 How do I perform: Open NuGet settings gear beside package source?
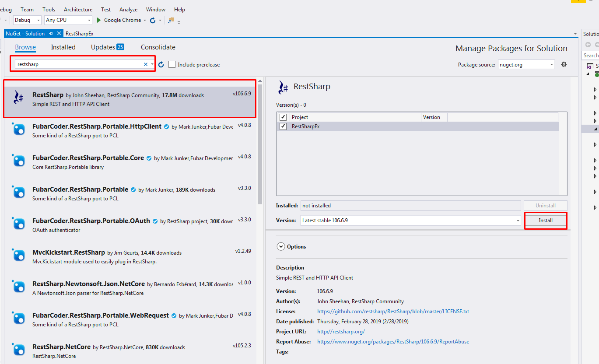tap(564, 64)
